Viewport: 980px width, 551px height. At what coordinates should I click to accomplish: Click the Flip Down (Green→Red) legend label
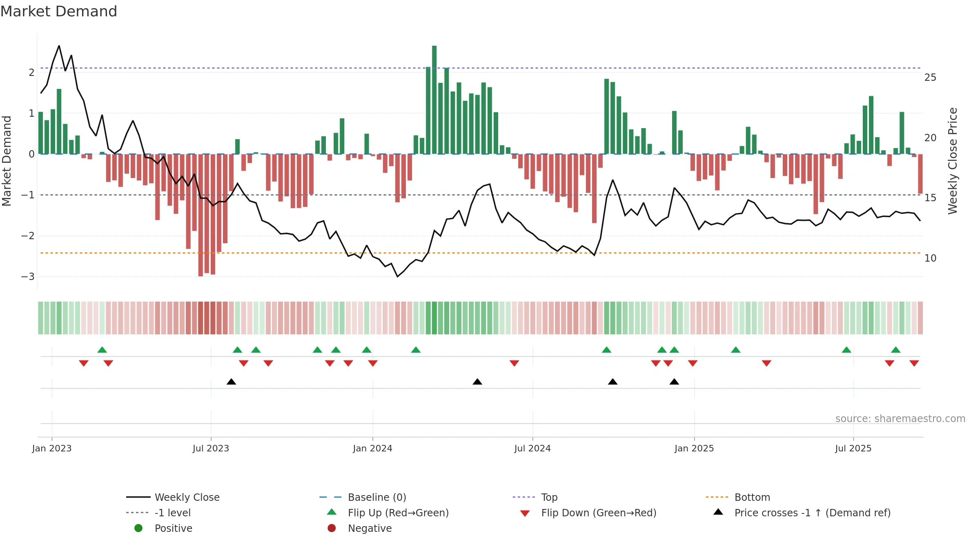click(x=599, y=513)
